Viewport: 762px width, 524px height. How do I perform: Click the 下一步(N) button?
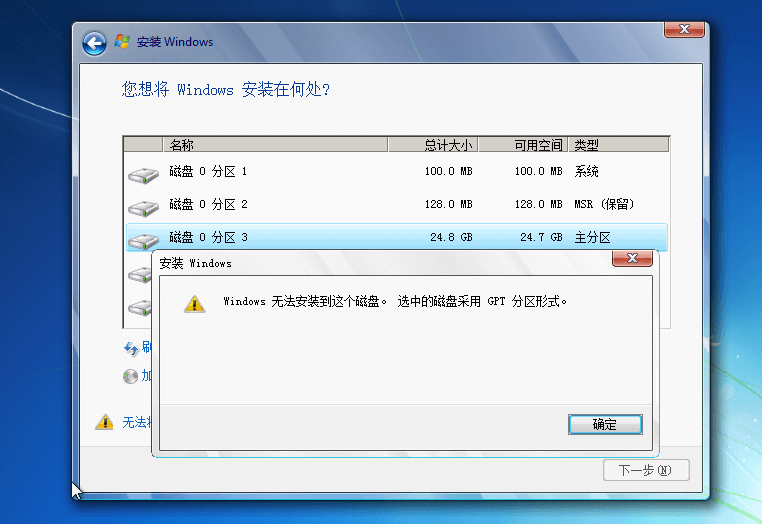coord(646,470)
